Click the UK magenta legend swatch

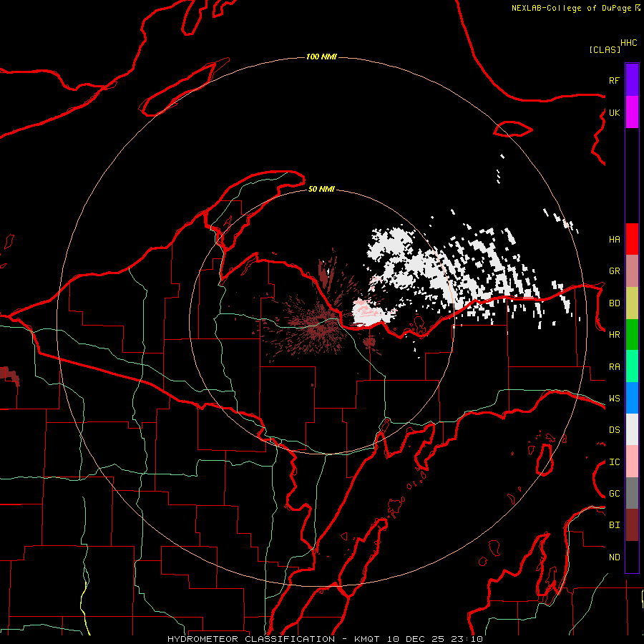632,112
